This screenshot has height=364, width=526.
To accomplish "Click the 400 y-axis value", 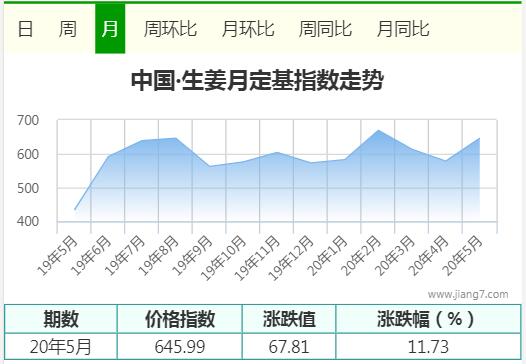I will [x=28, y=221].
